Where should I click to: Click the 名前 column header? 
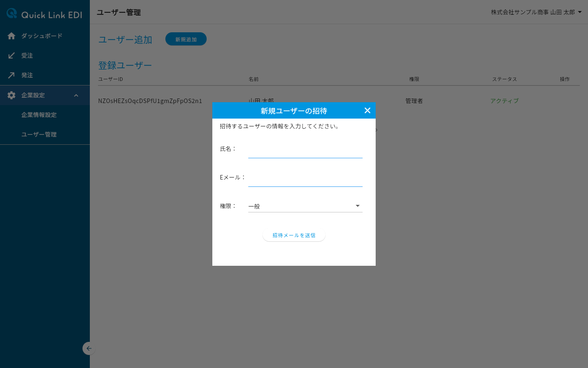[254, 79]
